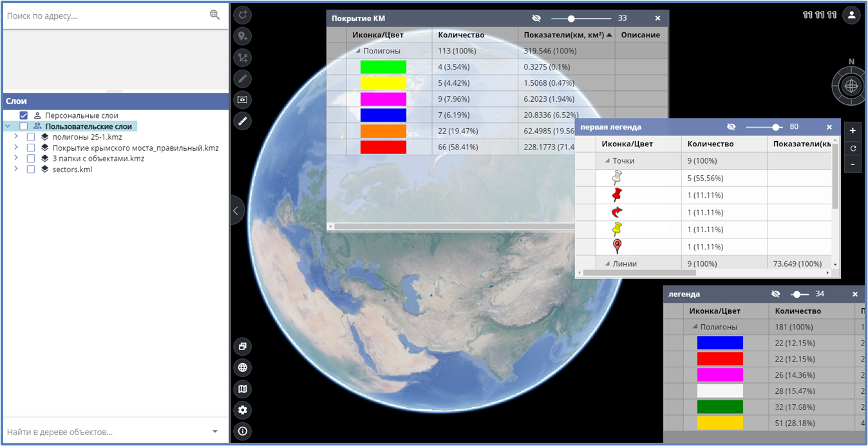Open the user profile icon
The image size is (868, 446).
(851, 15)
